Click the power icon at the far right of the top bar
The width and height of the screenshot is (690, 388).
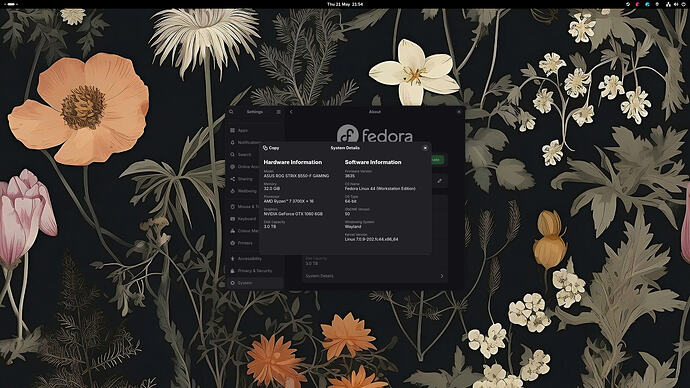point(684,4)
